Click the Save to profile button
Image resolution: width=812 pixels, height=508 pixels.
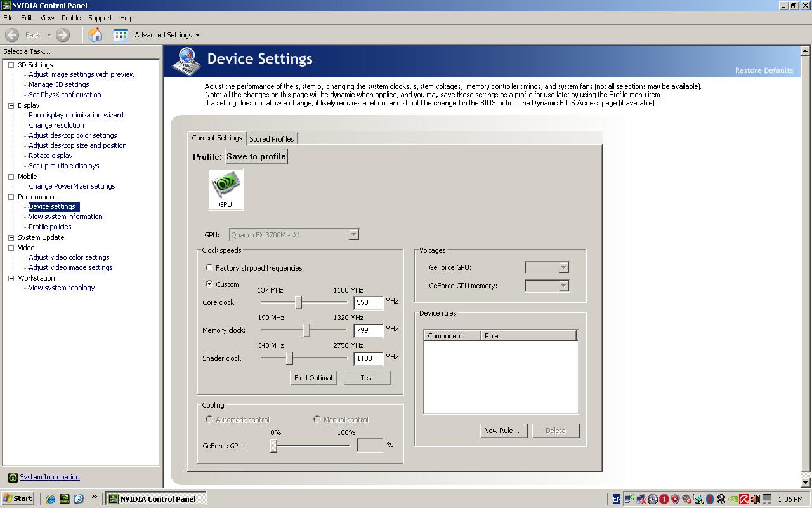[x=256, y=156]
